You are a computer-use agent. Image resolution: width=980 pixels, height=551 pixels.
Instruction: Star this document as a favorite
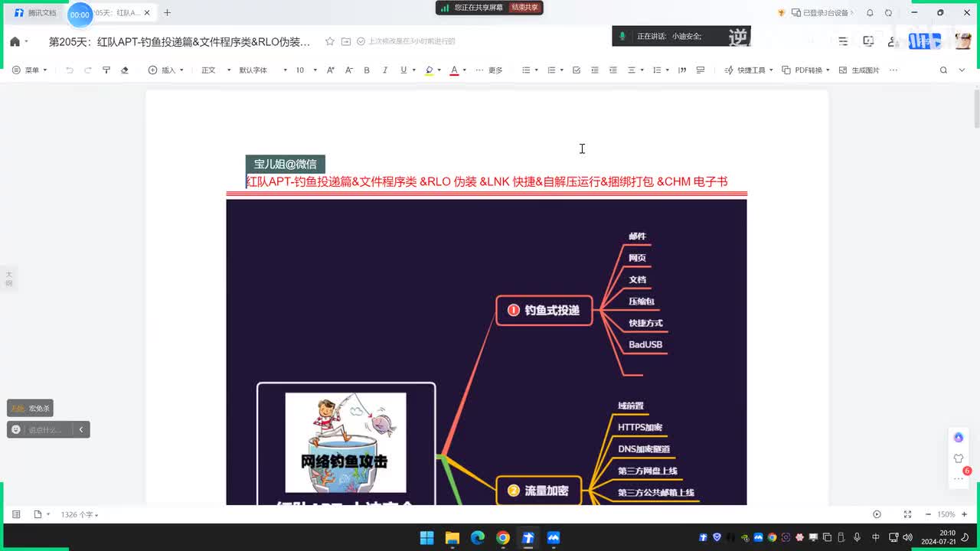tap(330, 41)
